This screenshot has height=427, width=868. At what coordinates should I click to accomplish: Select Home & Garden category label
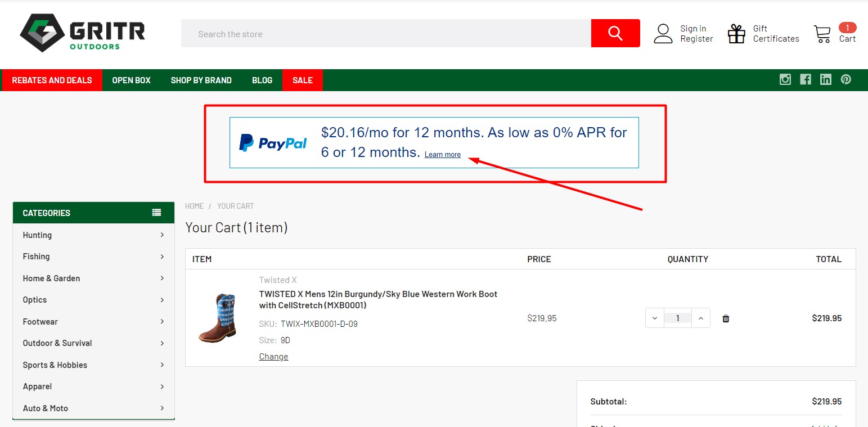pos(51,278)
